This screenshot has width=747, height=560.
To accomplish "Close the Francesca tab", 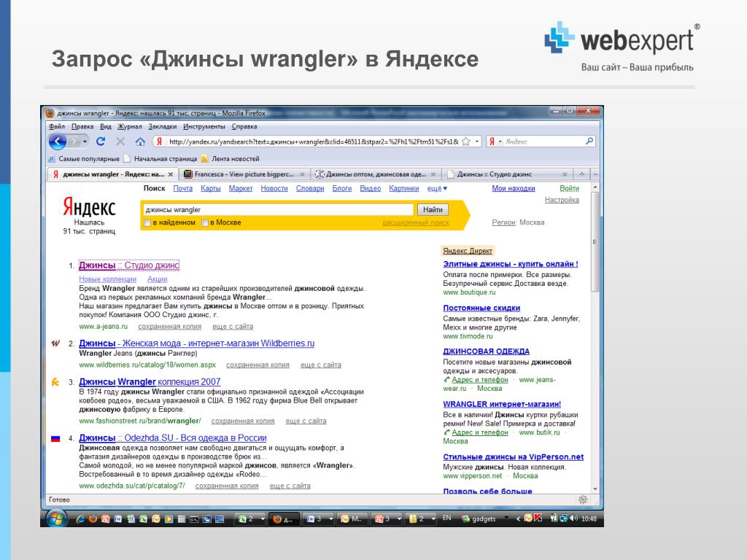I will [302, 175].
